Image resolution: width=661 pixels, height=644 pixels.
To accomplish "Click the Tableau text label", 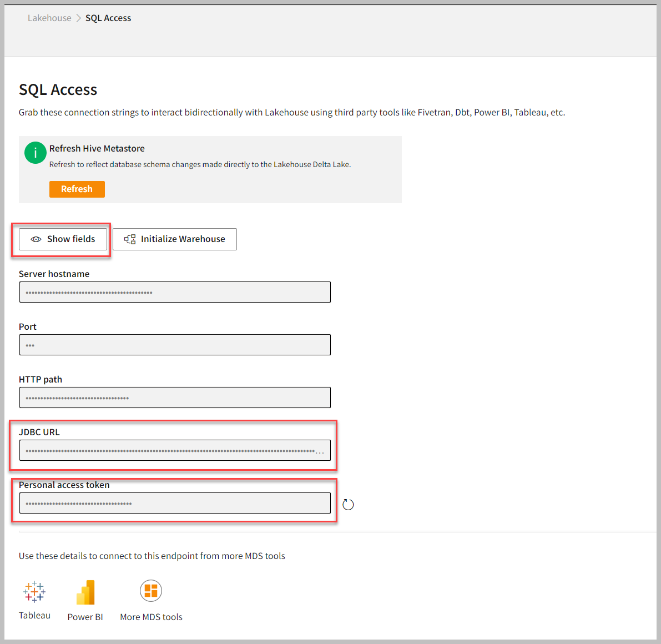I will (34, 615).
